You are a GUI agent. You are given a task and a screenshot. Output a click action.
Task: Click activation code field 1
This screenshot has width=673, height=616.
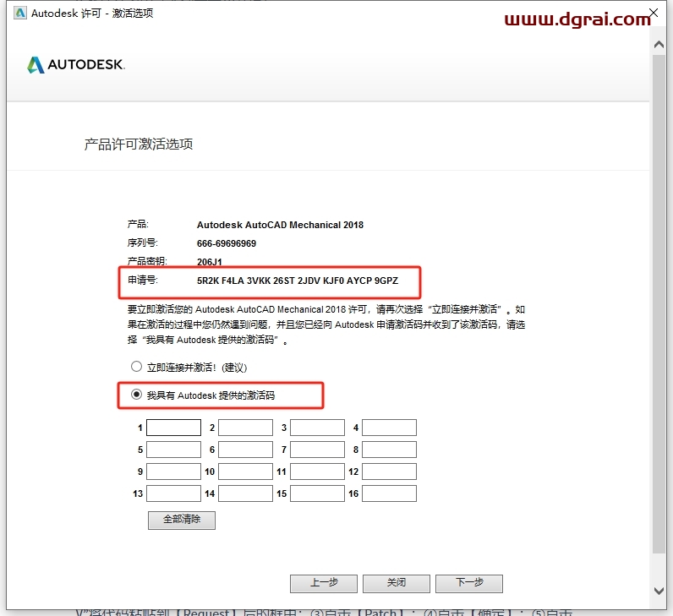point(174,428)
